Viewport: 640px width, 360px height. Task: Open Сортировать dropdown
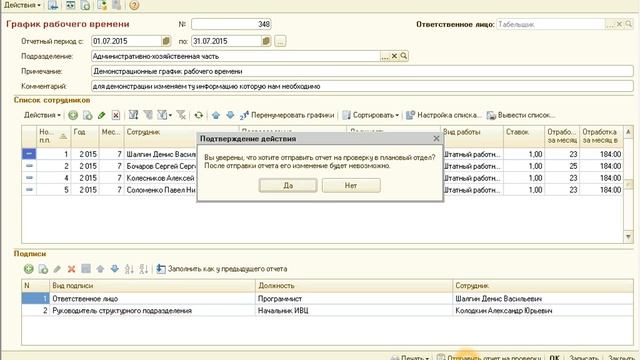371,116
